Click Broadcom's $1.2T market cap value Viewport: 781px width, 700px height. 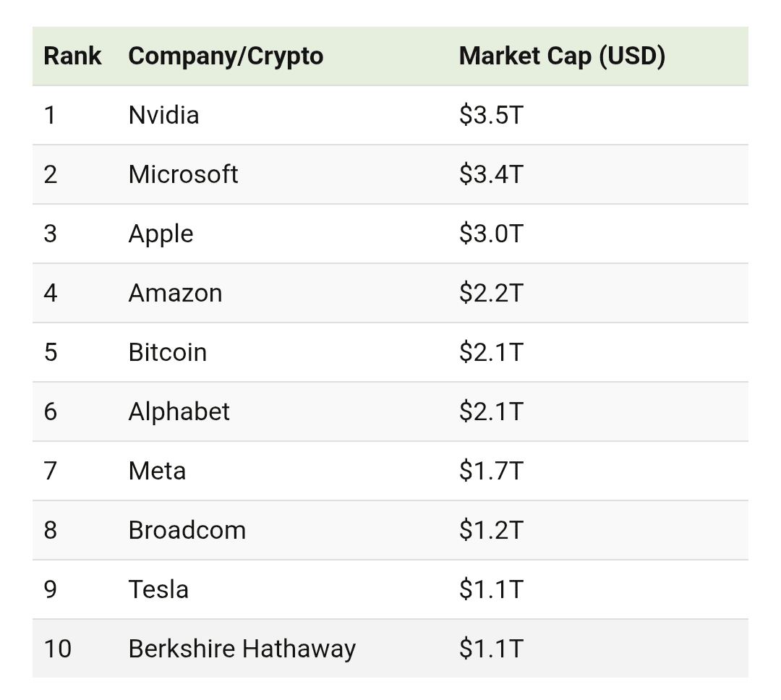[x=490, y=531]
